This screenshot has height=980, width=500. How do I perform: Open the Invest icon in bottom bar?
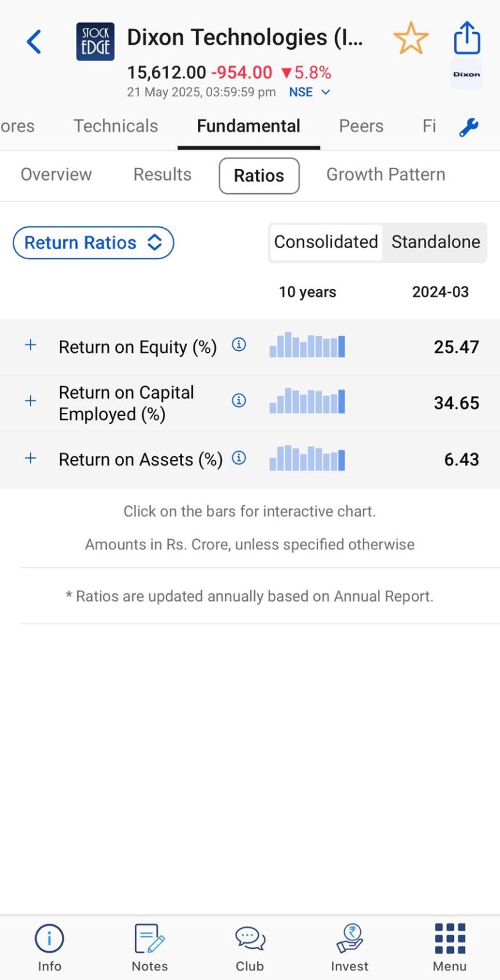tap(349, 947)
